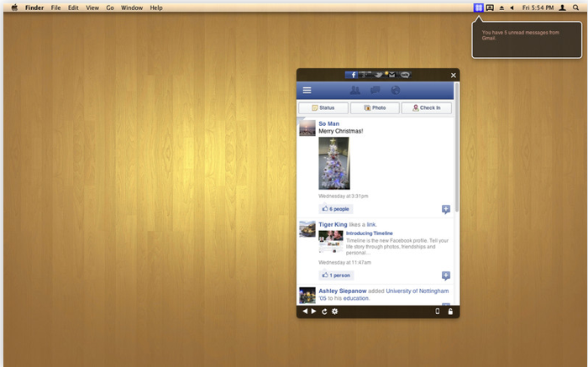Open the Finder menu
This screenshot has height=367, width=588.
click(x=34, y=8)
